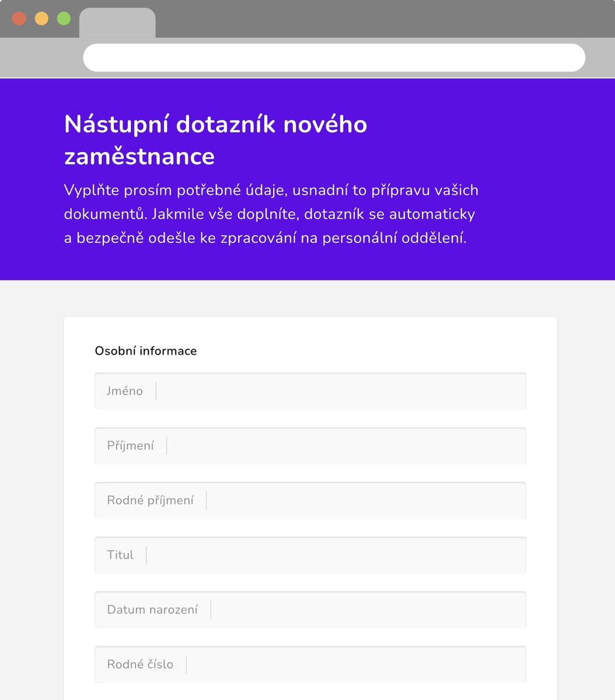This screenshot has height=700, width=615.
Task: Click the yellow minimize button
Action: coord(41,18)
